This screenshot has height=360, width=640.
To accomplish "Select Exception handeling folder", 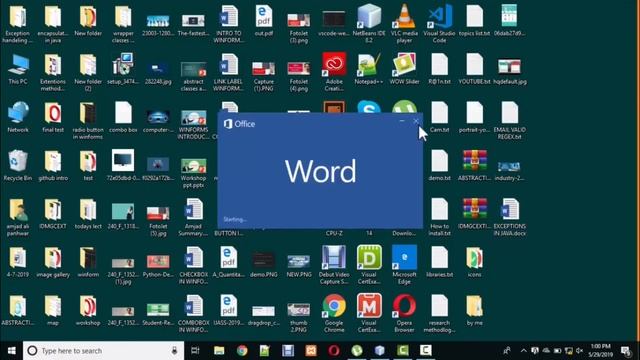I will (x=17, y=23).
